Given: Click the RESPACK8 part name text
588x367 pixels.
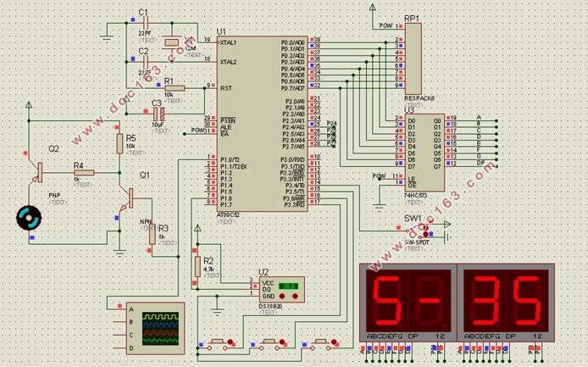Looking at the screenshot, I should (419, 98).
